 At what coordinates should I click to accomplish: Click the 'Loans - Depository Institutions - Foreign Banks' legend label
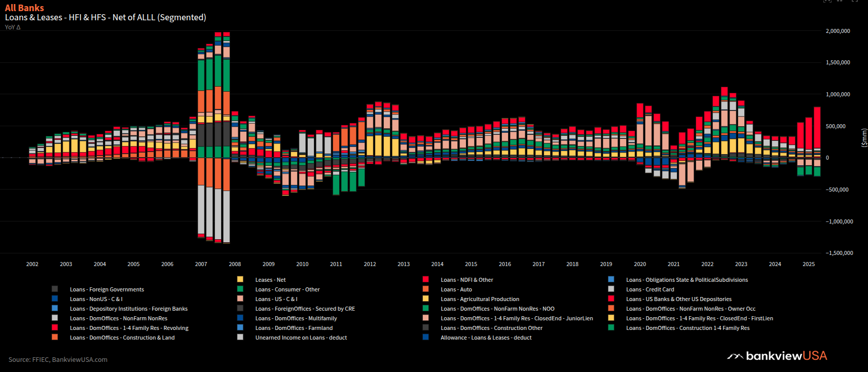[129, 309]
